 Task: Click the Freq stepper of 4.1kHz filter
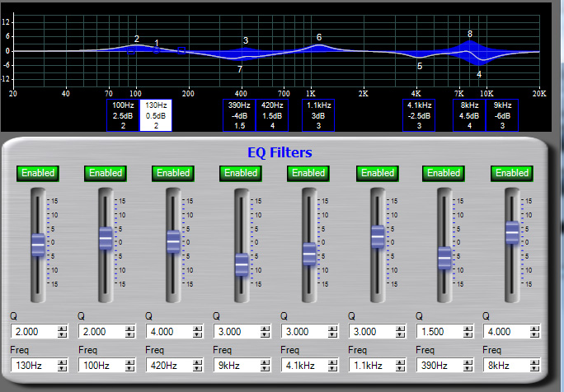coord(332,363)
